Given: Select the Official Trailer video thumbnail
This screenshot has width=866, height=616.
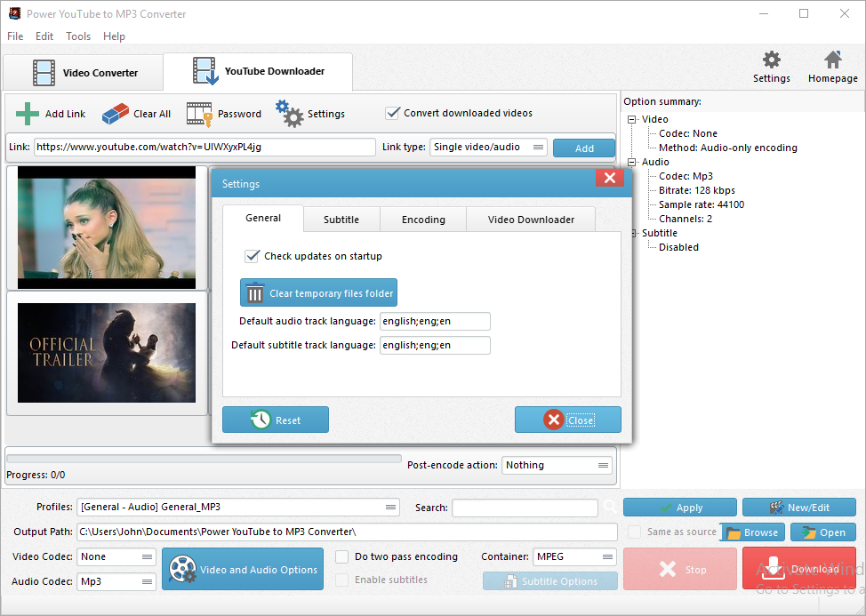Looking at the screenshot, I should click(107, 353).
